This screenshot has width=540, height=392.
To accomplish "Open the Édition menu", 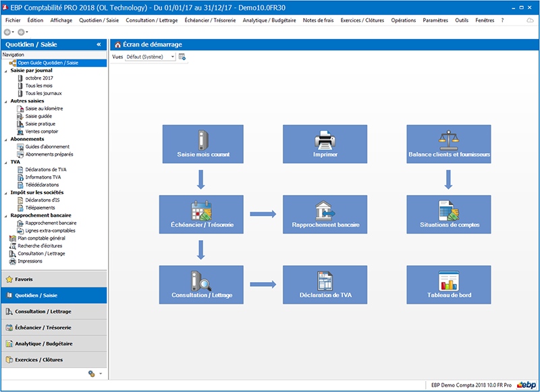I will (35, 20).
